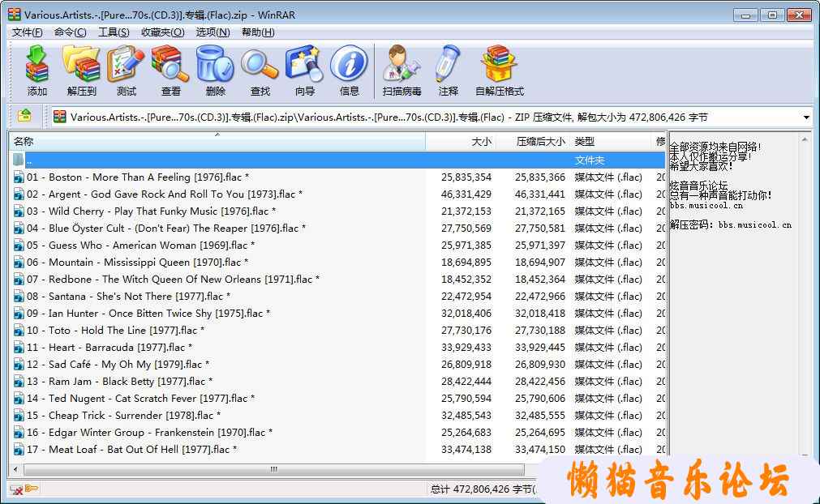820x504 pixels.
Task: Click the key icon in the status bar
Action: (32, 489)
